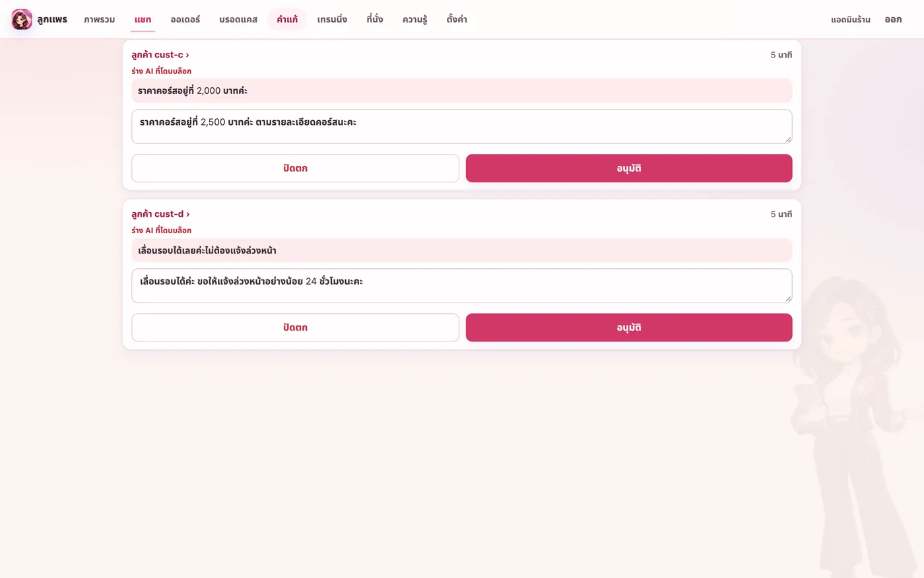Image resolution: width=924 pixels, height=578 pixels.
Task: Click the blocked draft text ไม่ต้องแจ้งล่วงหน้า
Action: tap(461, 250)
